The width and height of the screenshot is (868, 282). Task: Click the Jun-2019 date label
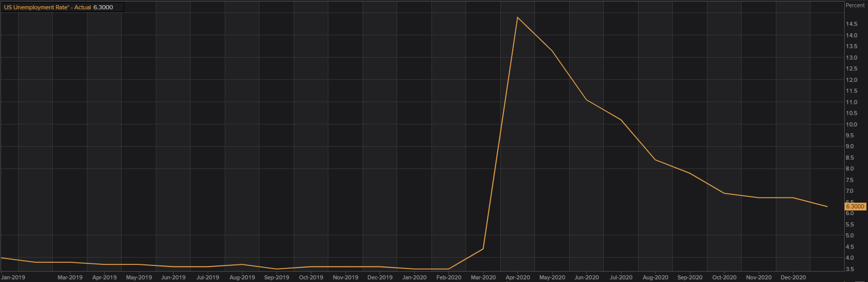pos(173,277)
